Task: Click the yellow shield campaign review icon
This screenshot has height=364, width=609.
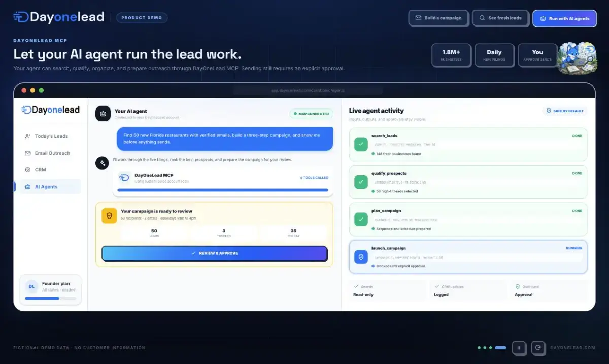Action: (109, 215)
